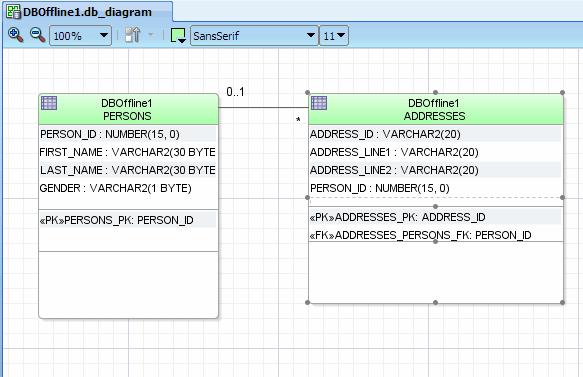Select the ADDRESSES table header
This screenshot has height=377, width=583.
[x=436, y=109]
